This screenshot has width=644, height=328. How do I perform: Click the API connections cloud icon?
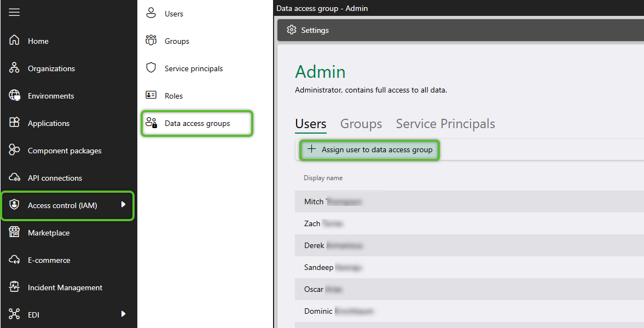[x=15, y=178]
